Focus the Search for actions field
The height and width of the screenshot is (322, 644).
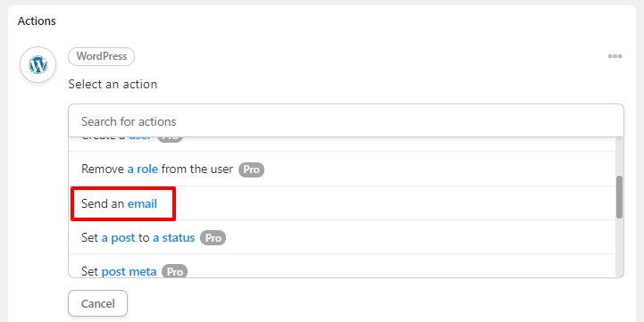coord(346,121)
